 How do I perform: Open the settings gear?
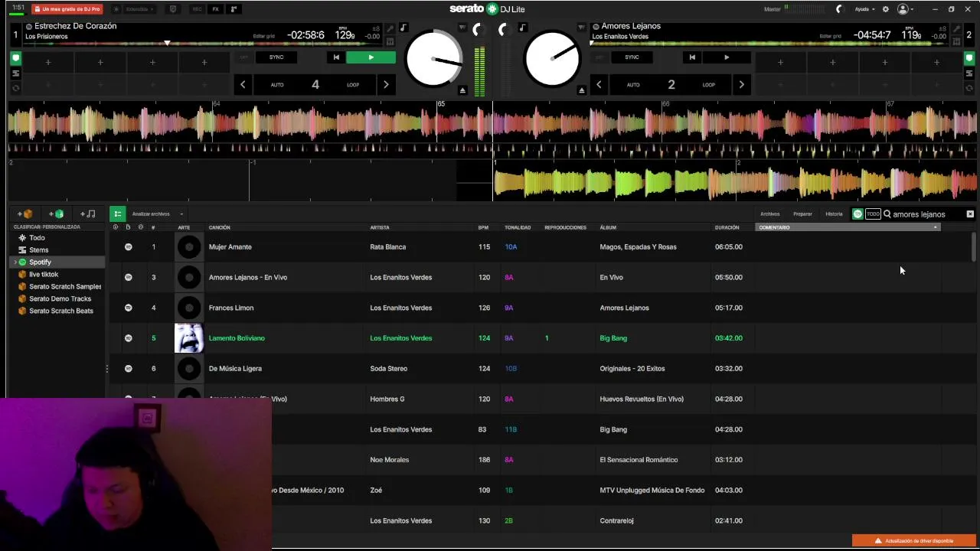click(x=886, y=9)
